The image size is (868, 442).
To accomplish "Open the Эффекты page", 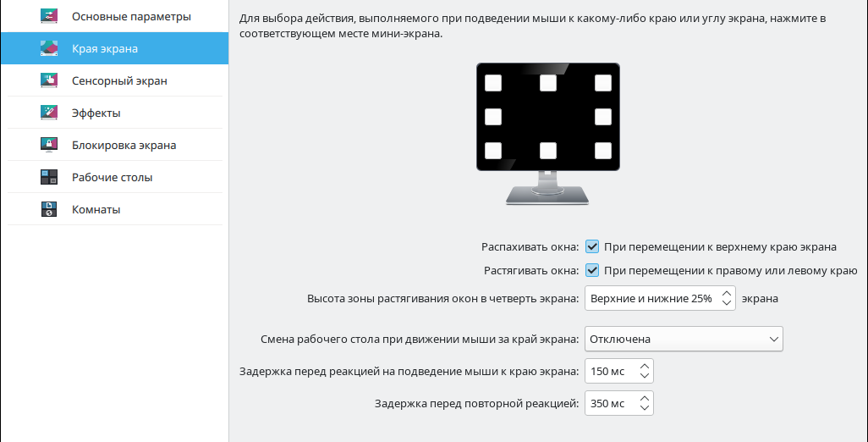I will (114, 113).
